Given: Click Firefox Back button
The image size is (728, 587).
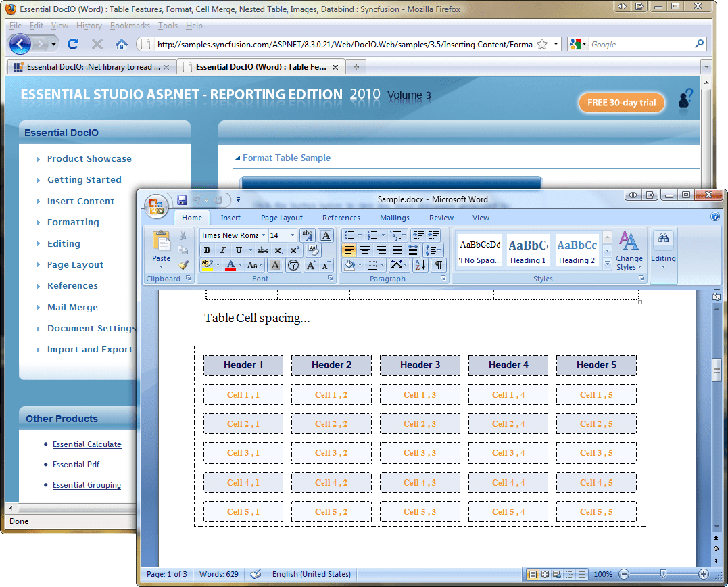Looking at the screenshot, I should click(x=20, y=44).
